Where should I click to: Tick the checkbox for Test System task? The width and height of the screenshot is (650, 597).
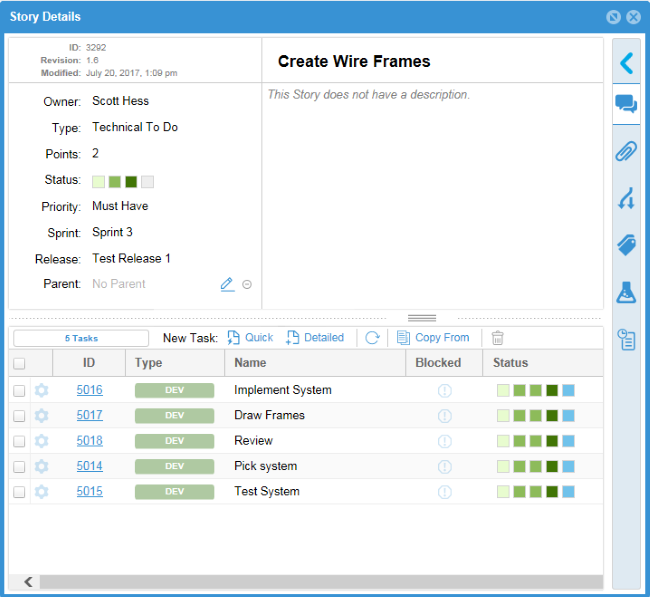[x=19, y=492]
